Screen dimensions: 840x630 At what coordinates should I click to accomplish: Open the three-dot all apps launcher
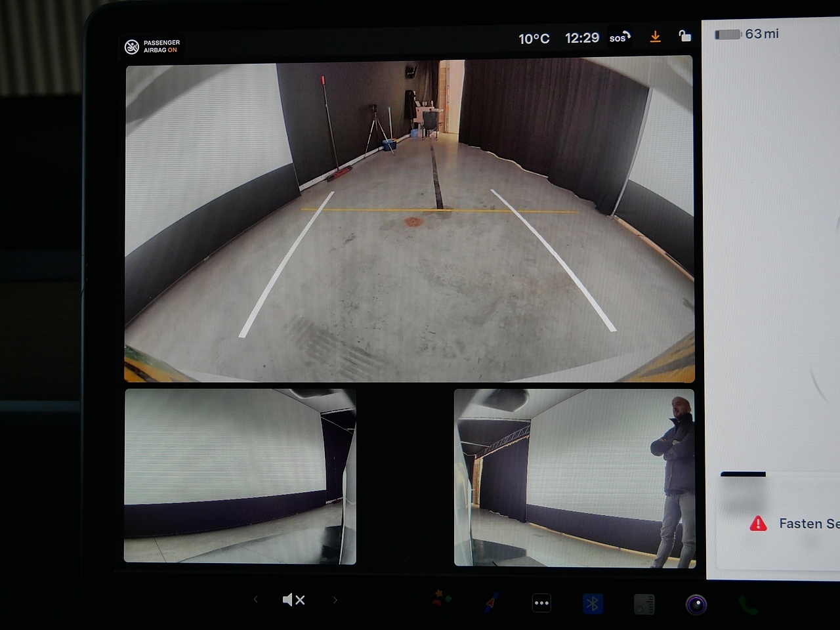(541, 603)
